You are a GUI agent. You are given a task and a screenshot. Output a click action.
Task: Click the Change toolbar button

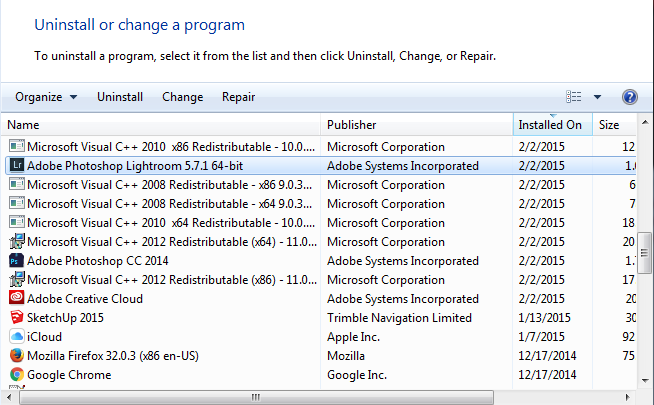coord(183,97)
